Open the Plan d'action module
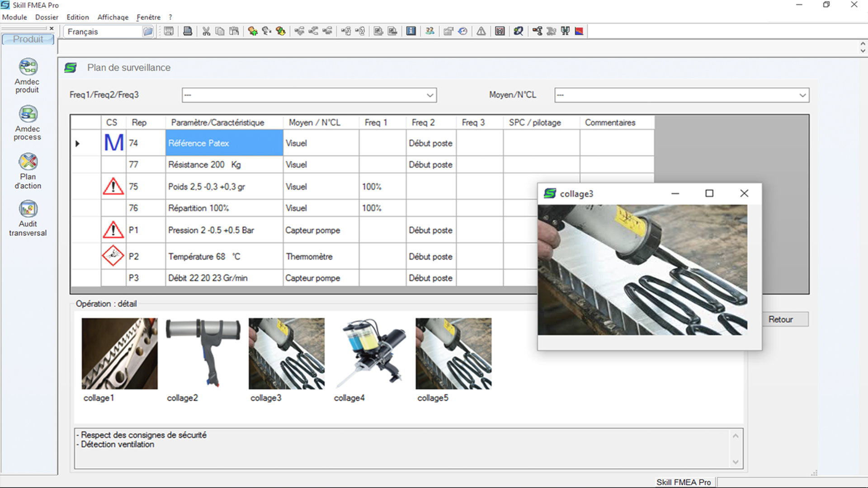Image resolution: width=868 pixels, height=488 pixels. pos(28,171)
